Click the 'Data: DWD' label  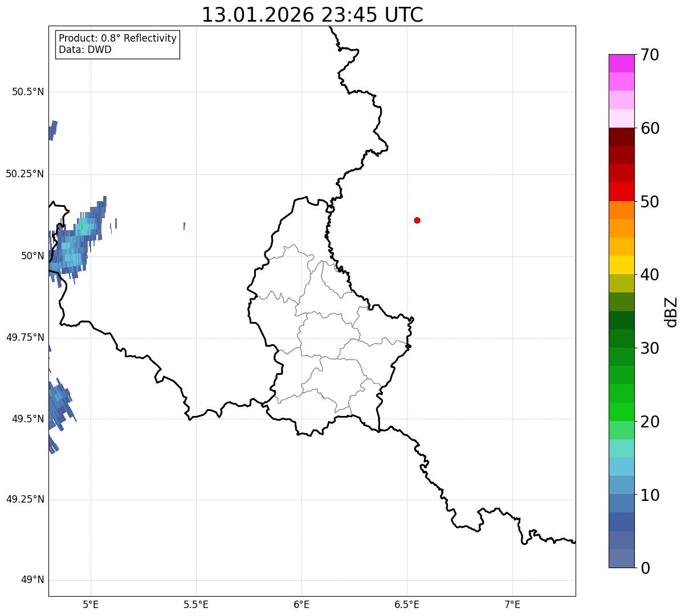coord(85,50)
